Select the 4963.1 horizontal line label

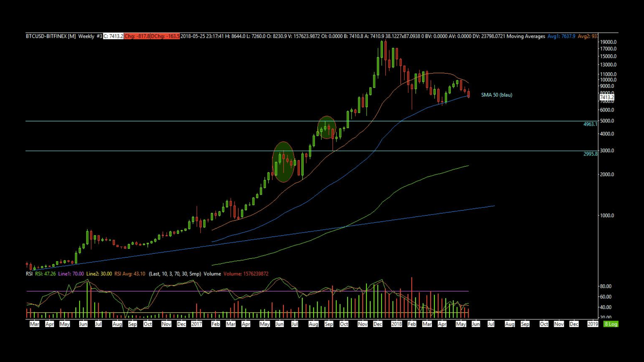pyautogui.click(x=590, y=124)
